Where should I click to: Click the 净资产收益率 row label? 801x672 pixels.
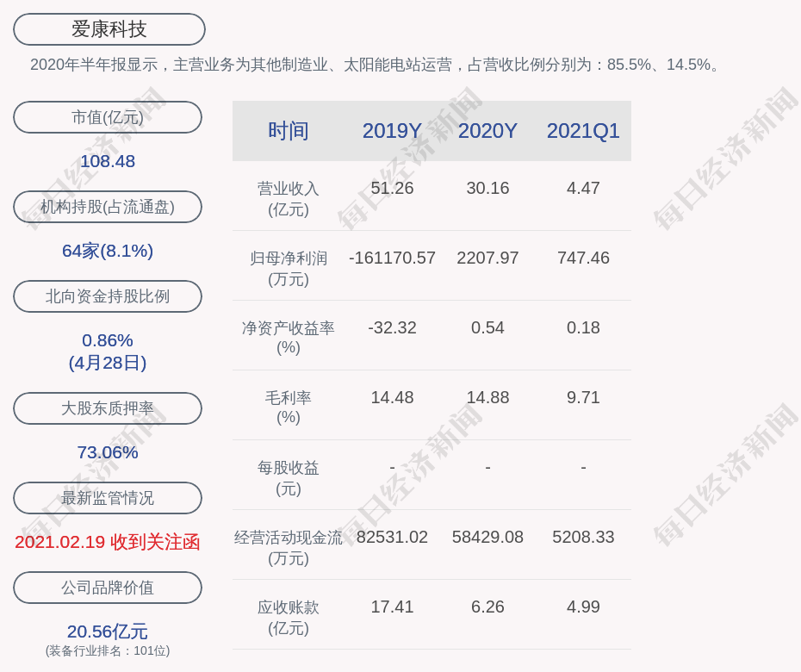(x=289, y=337)
